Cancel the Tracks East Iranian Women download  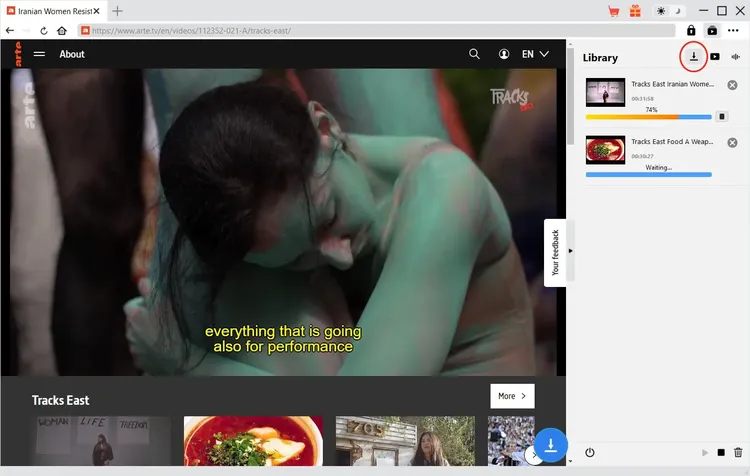pyautogui.click(x=732, y=85)
